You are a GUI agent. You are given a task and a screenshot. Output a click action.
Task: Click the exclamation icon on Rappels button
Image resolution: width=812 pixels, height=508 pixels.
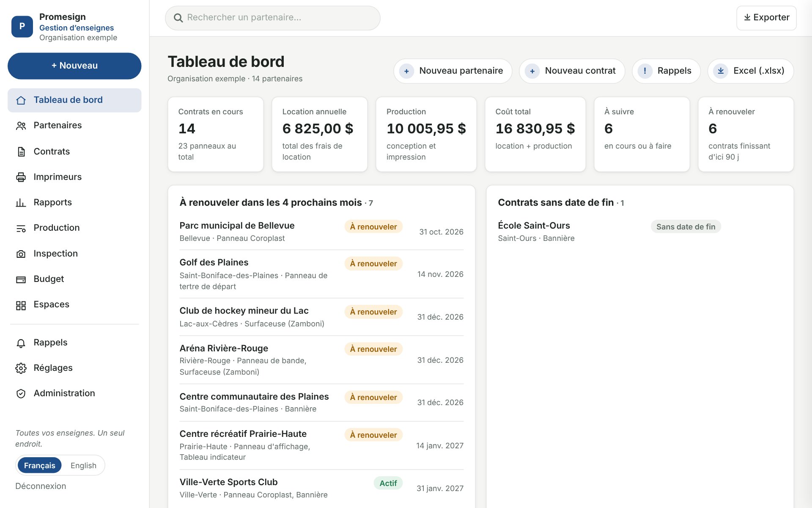click(645, 71)
